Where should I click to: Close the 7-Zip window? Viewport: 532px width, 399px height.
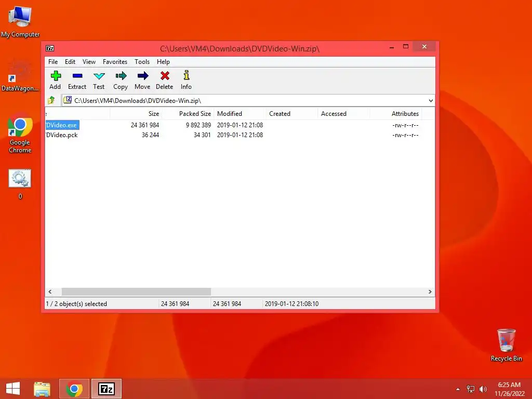coord(424,47)
